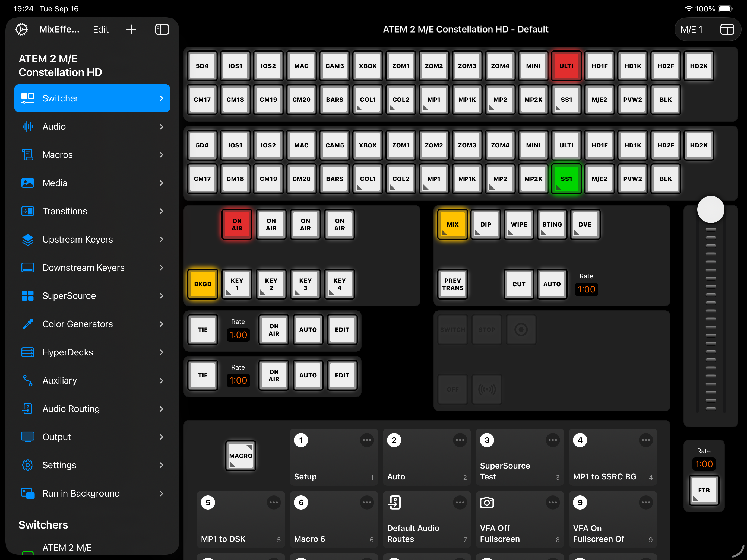The height and width of the screenshot is (560, 747).
Task: Open the three-dot menu on Setup macro
Action: tap(367, 440)
